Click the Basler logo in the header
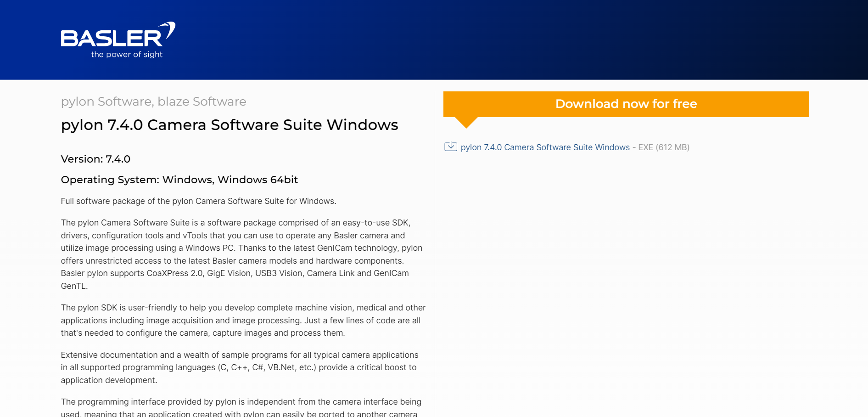The width and height of the screenshot is (868, 417). coord(118,40)
